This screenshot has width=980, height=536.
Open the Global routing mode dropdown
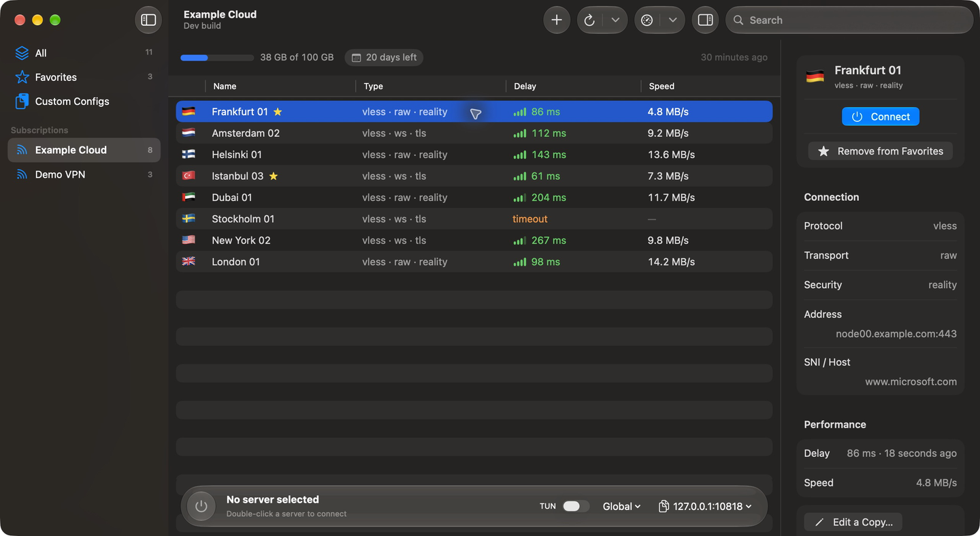coord(621,506)
